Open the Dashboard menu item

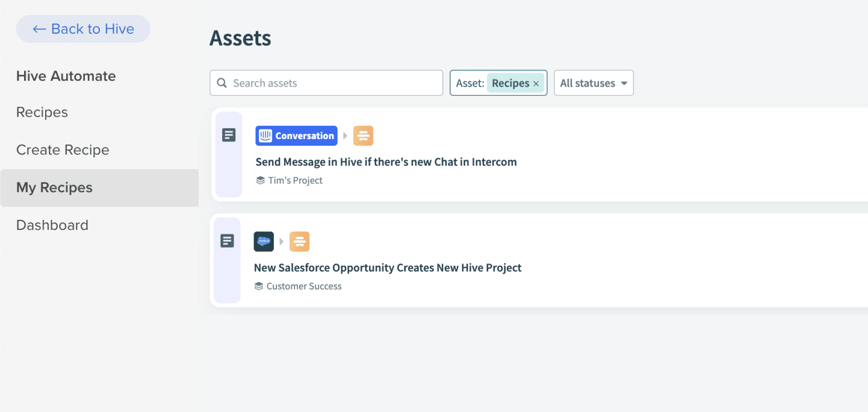52,225
